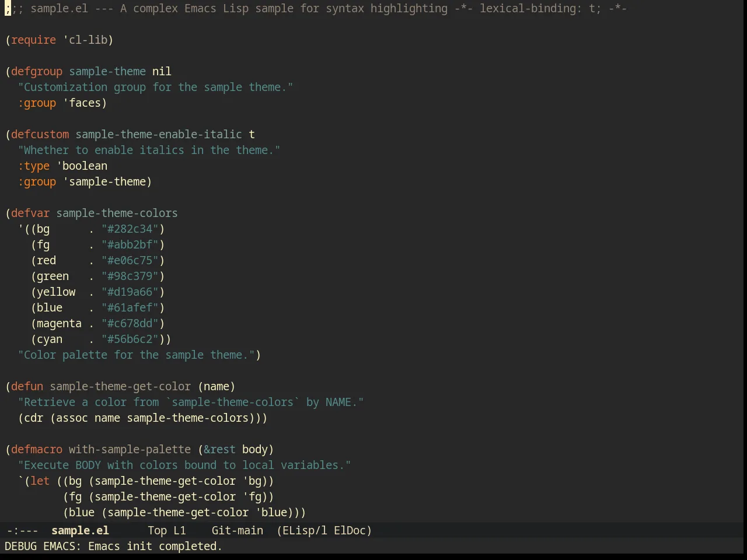The width and height of the screenshot is (747, 560).
Task: Click 'sample-theme' after defgroup
Action: pos(107,71)
